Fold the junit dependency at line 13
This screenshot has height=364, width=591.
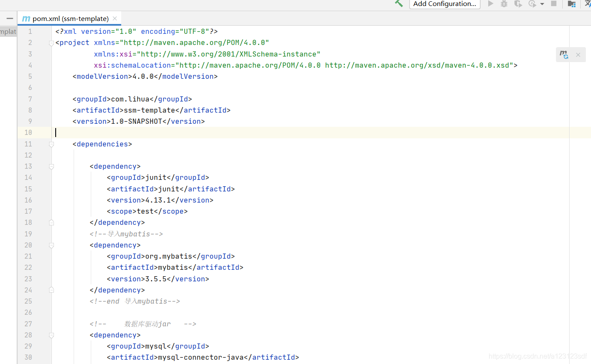click(x=51, y=167)
